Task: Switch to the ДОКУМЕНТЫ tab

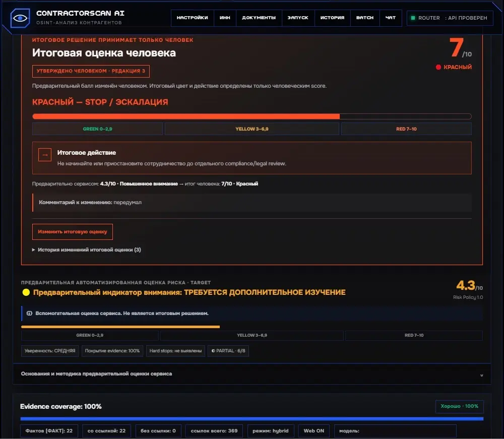Action: point(259,18)
